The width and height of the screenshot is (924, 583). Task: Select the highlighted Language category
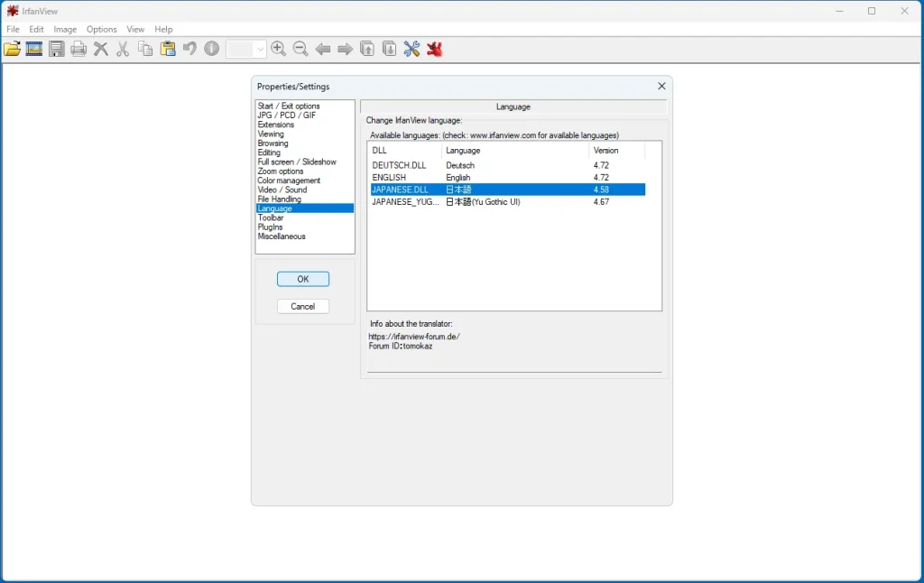[305, 208]
